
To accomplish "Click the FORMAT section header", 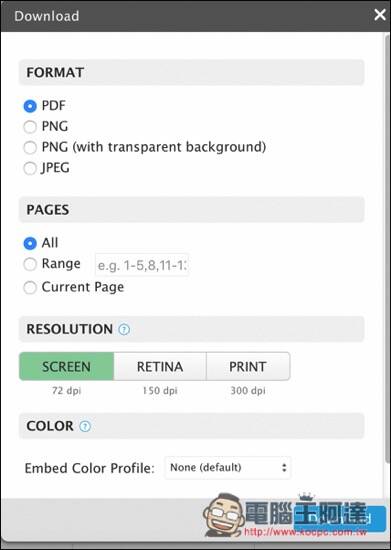I will 191,73.
